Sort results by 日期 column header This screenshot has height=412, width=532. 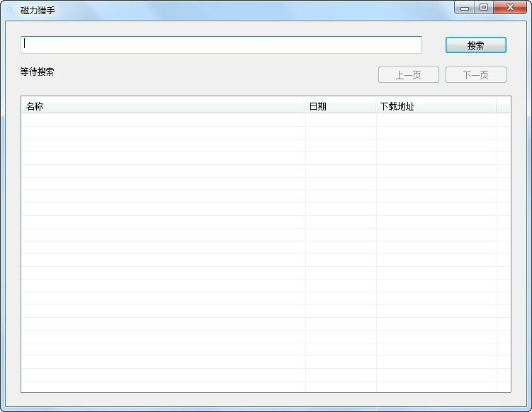[340, 106]
